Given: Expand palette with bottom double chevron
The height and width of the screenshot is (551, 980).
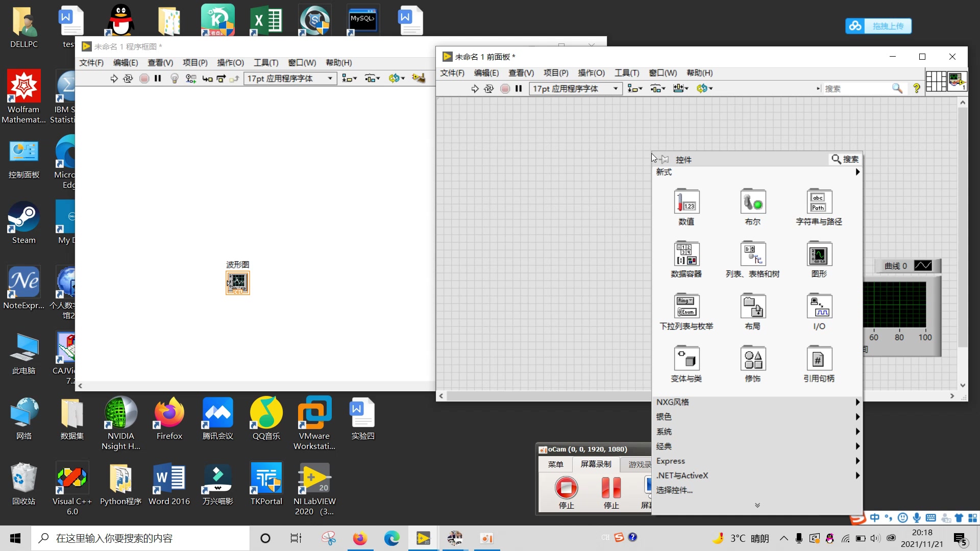Looking at the screenshot, I should (757, 505).
